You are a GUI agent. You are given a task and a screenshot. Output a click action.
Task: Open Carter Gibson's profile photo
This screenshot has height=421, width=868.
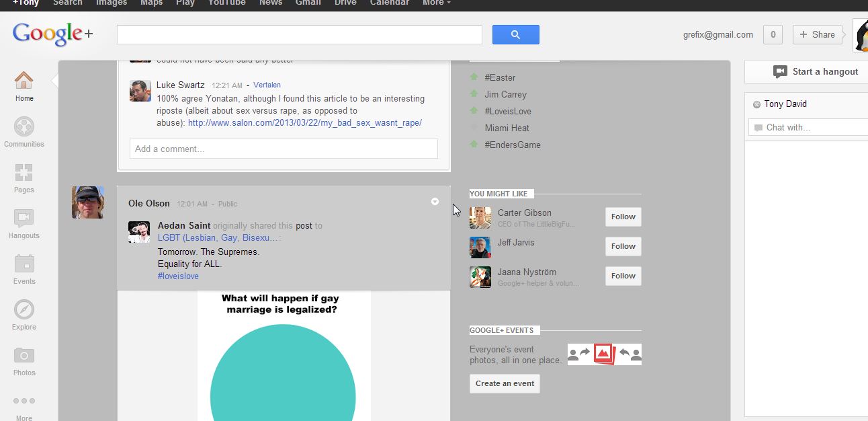[x=480, y=218]
